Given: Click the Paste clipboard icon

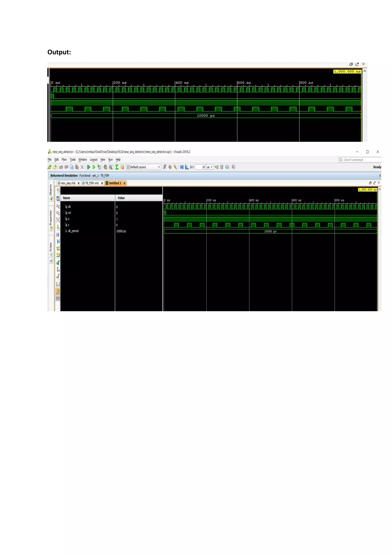Looking at the screenshot, I should [x=77, y=167].
